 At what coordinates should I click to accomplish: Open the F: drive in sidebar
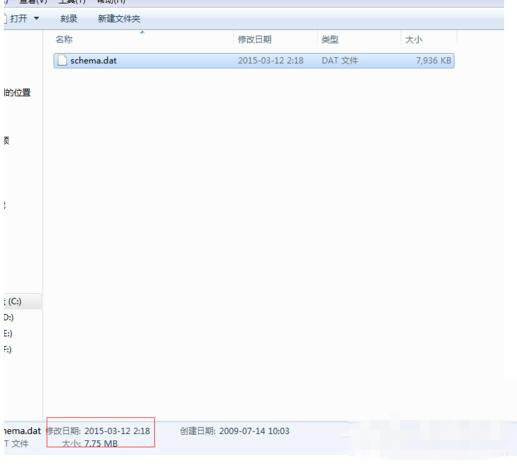8,349
